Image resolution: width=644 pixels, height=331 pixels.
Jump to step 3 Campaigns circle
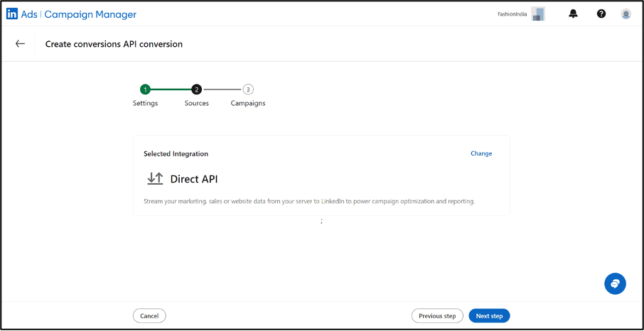click(x=247, y=89)
